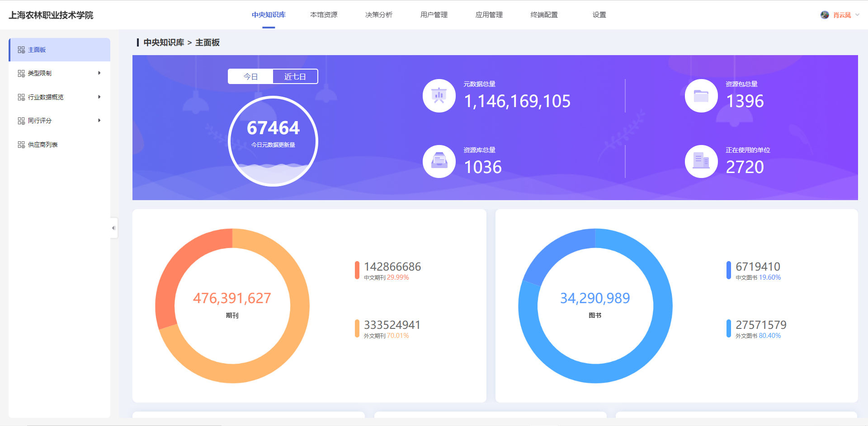Click the 元数据总量 chart presentation icon

439,96
